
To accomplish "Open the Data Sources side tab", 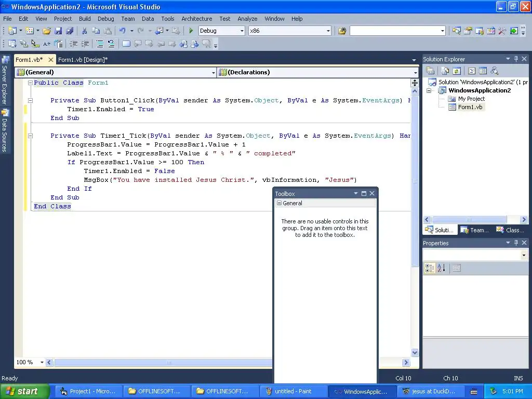I will (x=5, y=130).
